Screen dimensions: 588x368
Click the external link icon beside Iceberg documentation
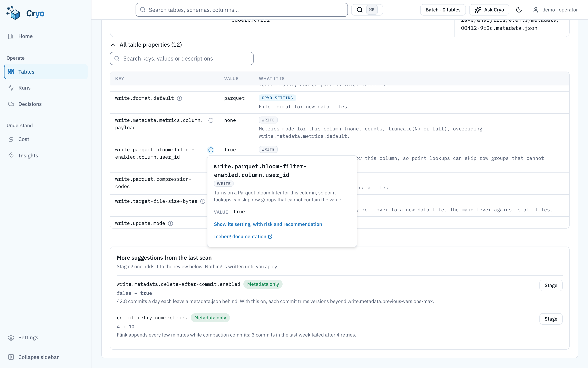(x=270, y=237)
